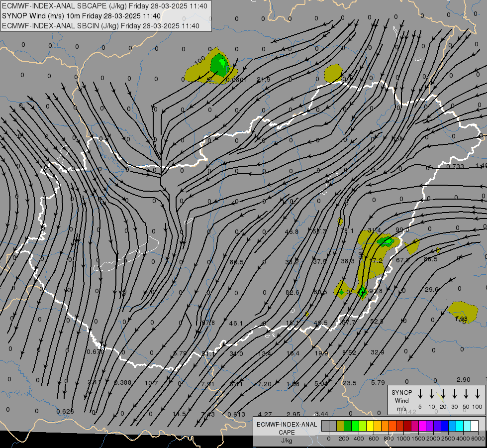Screen dimensions: 487x448
Task: Click the SYNOP wind arrow labeled 100
Action: pyautogui.click(x=478, y=394)
